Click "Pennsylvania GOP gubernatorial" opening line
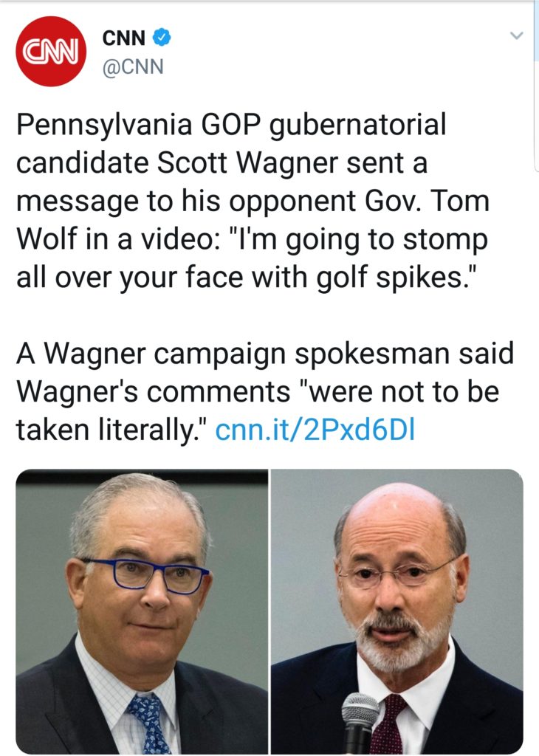This screenshot has width=539, height=756. pos(231,126)
